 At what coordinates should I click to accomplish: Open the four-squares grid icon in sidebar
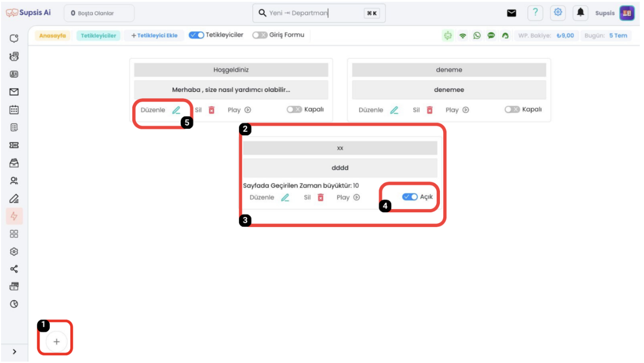(x=14, y=234)
